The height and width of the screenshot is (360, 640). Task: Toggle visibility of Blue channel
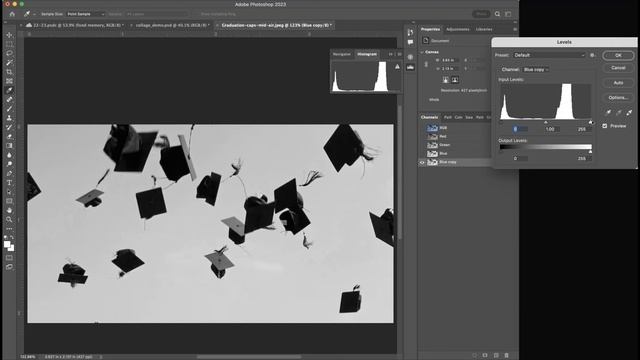coord(422,153)
